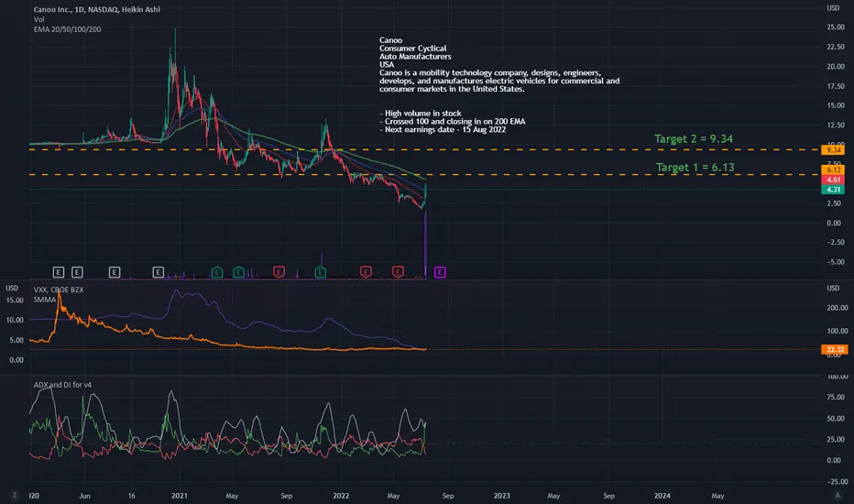Click the ADX and DI for v4 legend
The height and width of the screenshot is (504, 854).
click(62, 385)
